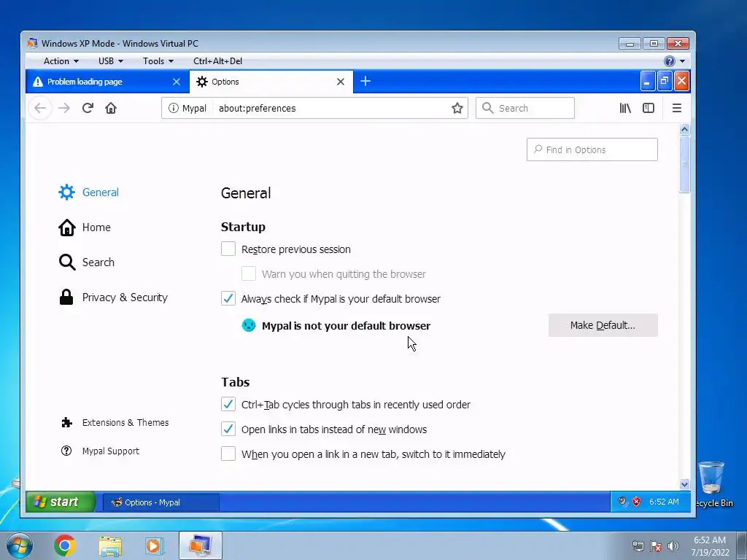The height and width of the screenshot is (560, 747).
Task: Click the Make Default... button
Action: coord(603,325)
